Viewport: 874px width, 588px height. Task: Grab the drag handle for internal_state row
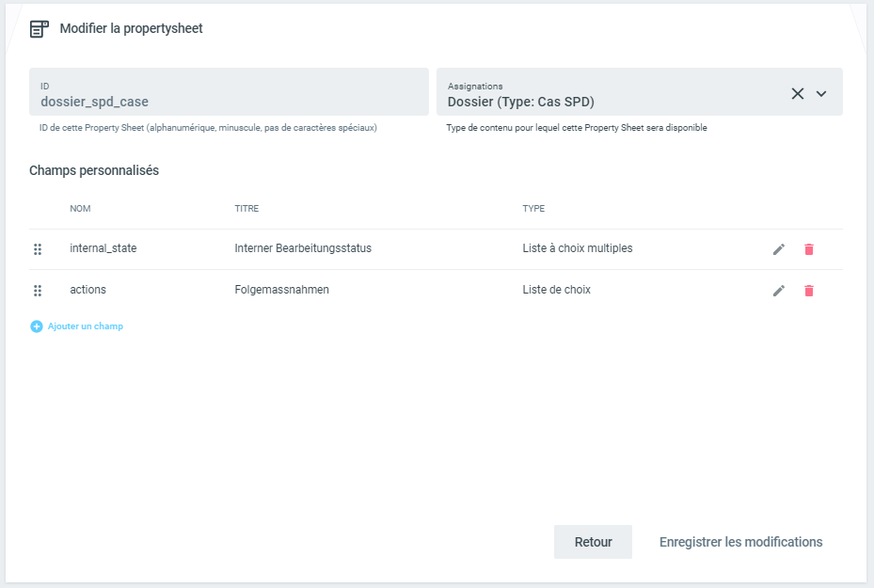[x=38, y=249]
